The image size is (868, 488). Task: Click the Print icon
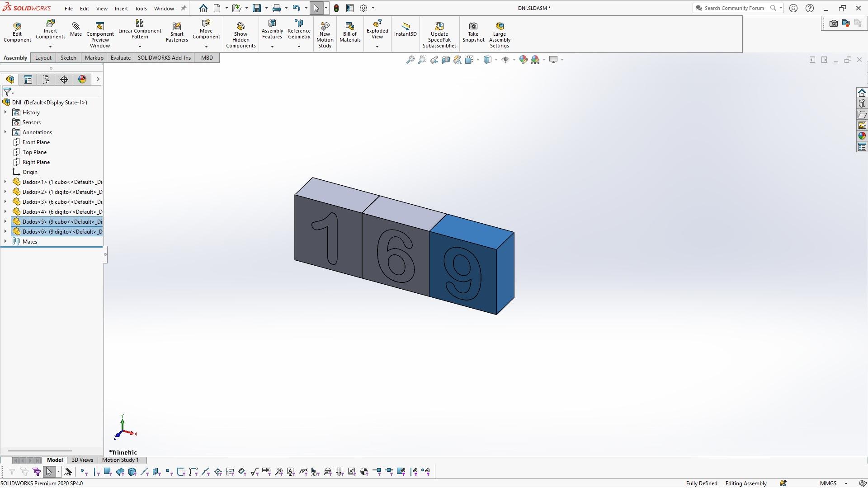[x=276, y=8]
